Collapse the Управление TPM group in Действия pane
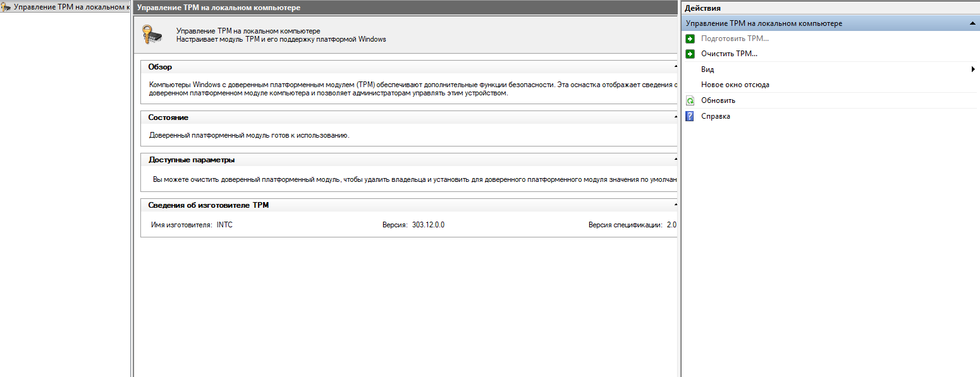This screenshot has height=377, width=980. tap(974, 23)
